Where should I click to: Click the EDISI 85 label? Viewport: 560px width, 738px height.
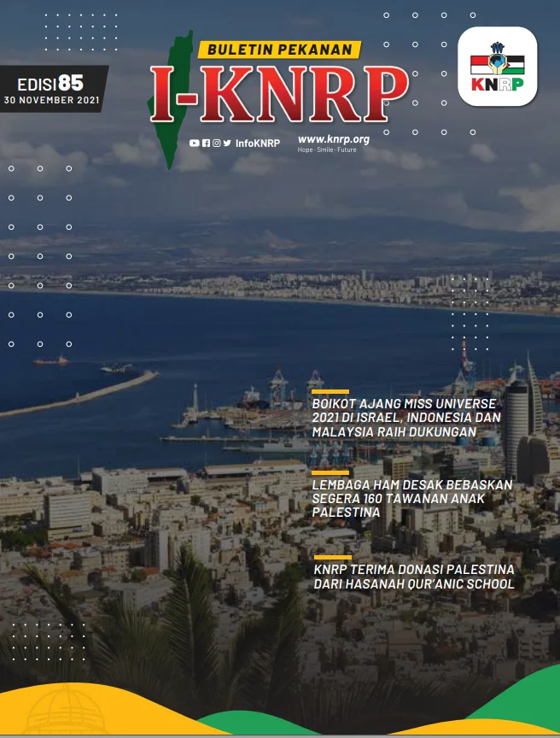click(50, 84)
